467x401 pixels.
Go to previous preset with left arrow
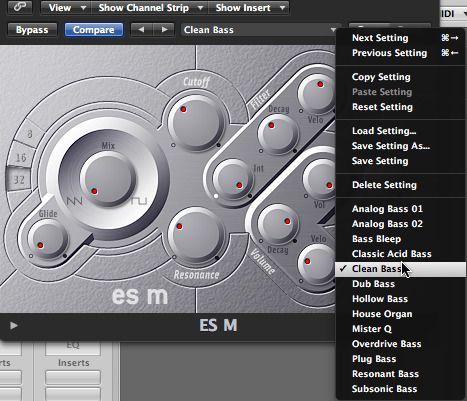point(142,30)
